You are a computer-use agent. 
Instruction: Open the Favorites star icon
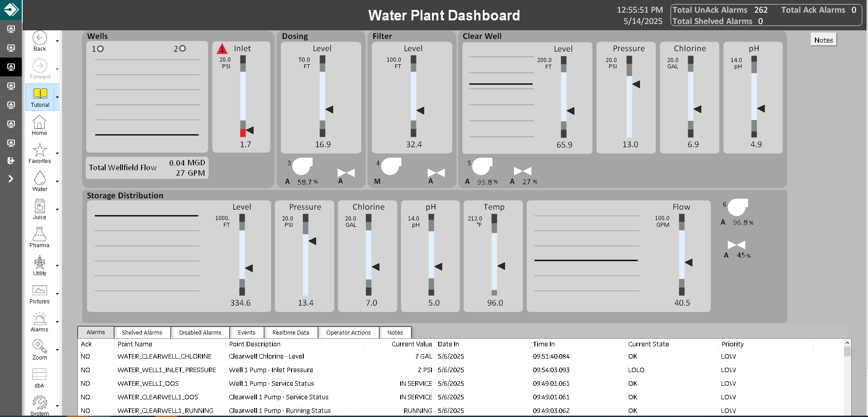tap(40, 150)
